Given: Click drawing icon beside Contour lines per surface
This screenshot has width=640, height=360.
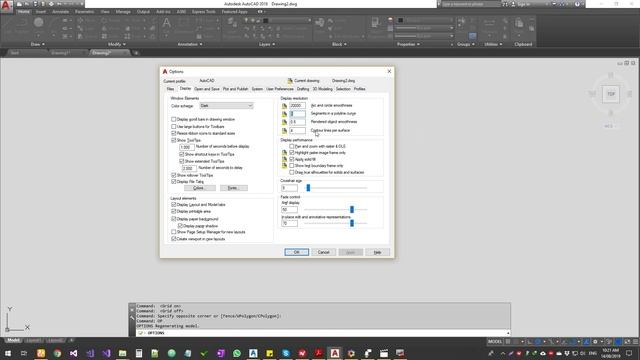Looking at the screenshot, I should (284, 131).
